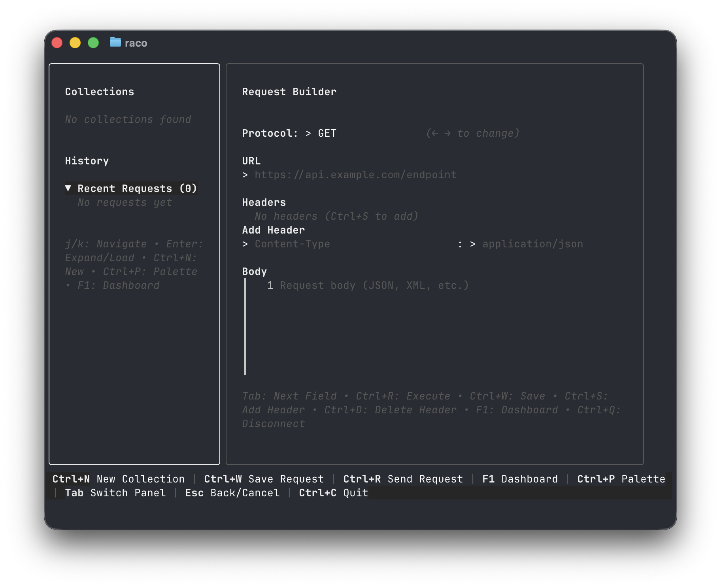Trigger Save Request from the status bar

pyautogui.click(x=263, y=479)
